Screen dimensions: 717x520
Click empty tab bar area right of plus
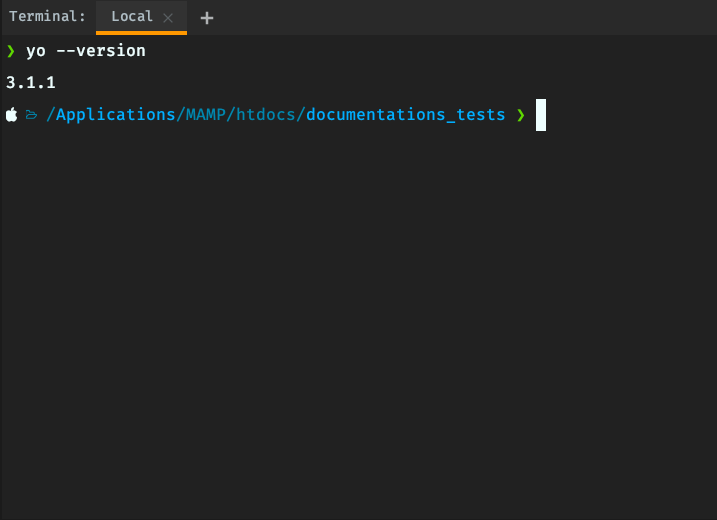466,17
